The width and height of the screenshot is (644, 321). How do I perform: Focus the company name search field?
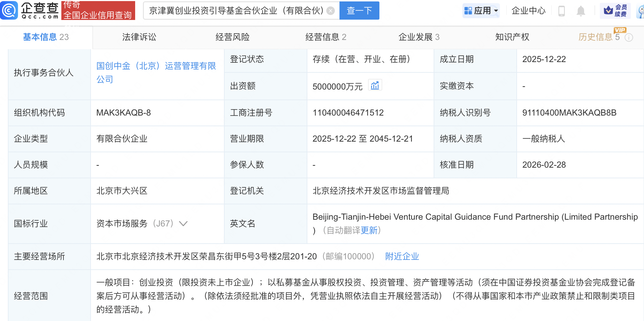[x=235, y=11]
